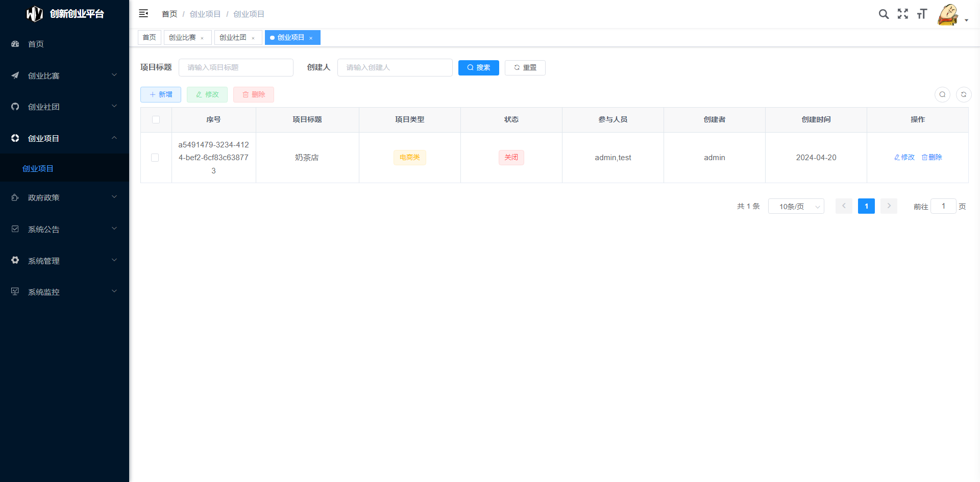Open the font size setting icon
Screen dimensions: 980x482
click(922, 14)
